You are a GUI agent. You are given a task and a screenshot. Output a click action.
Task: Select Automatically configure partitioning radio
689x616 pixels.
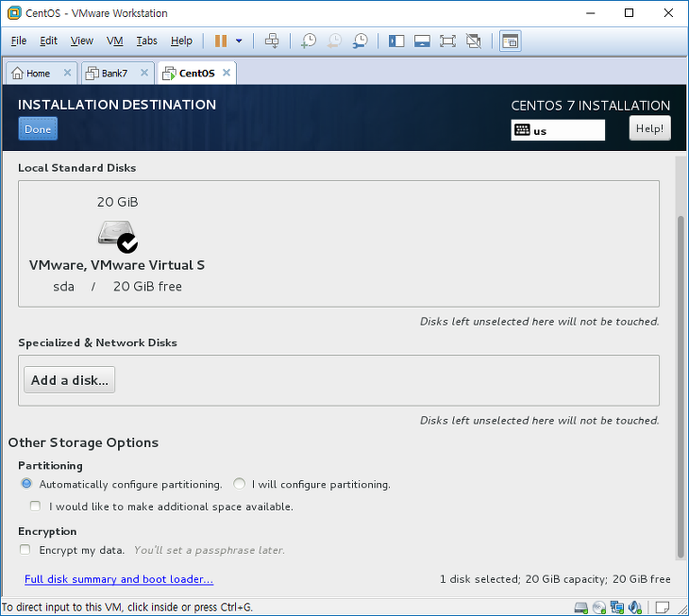coord(26,484)
